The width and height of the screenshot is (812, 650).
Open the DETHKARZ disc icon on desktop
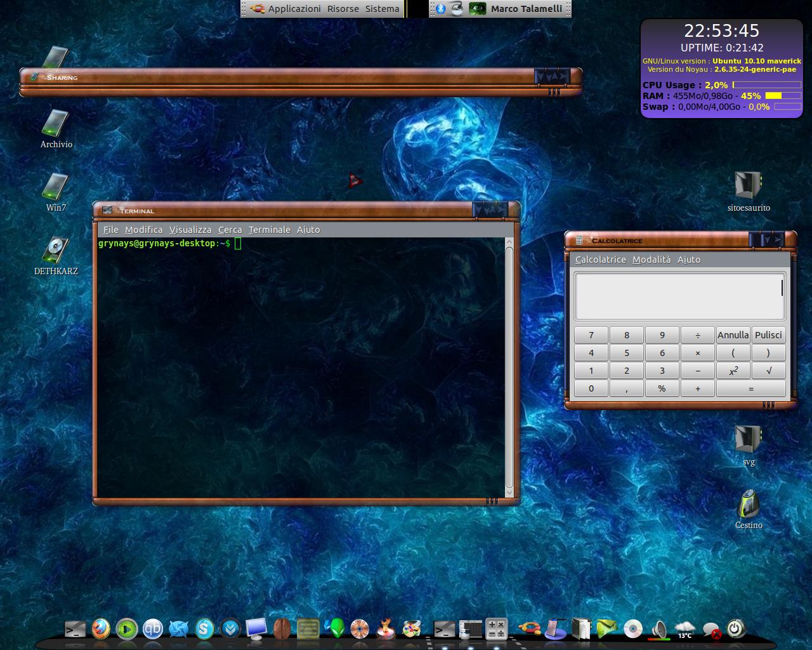click(x=56, y=256)
